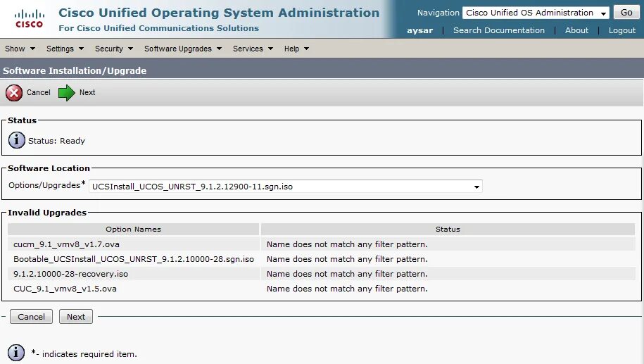Select the 9.1.2.10000-28-recovery.iso entry
Viewport: 644px width, 364px height.
click(x=70, y=274)
